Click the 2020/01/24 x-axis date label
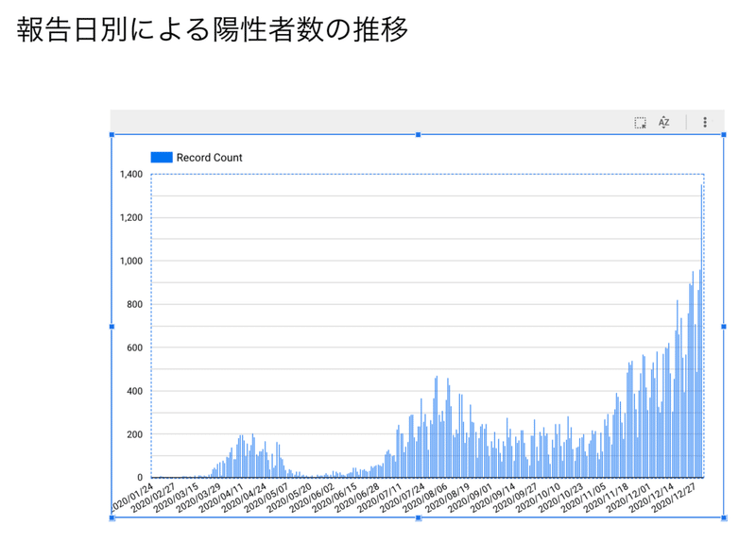This screenshot has width=756, height=542. pos(132,498)
